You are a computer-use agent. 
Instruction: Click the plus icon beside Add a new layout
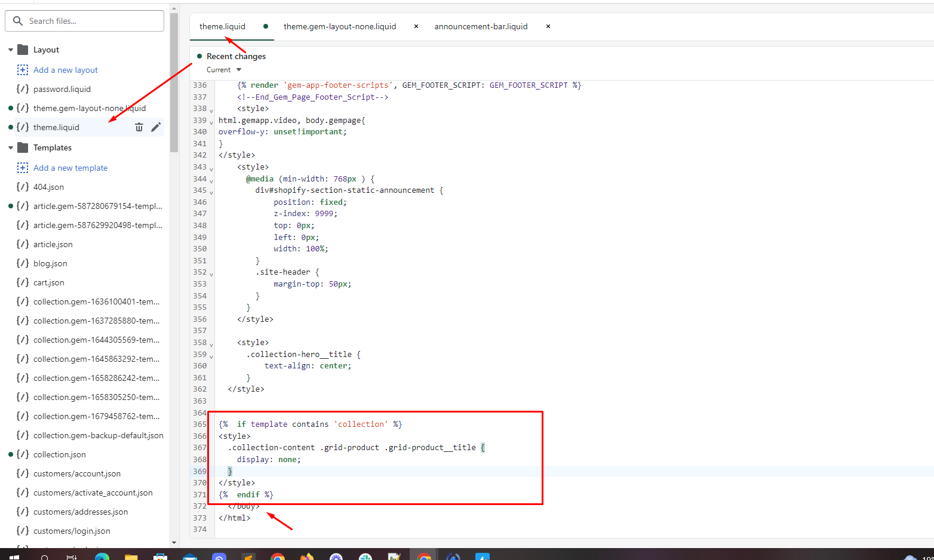[23, 70]
